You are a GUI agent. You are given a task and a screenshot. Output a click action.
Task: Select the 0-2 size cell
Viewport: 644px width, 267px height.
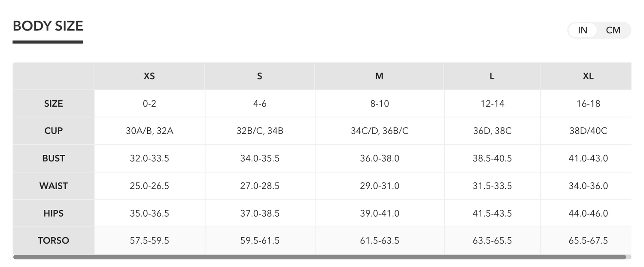point(149,104)
